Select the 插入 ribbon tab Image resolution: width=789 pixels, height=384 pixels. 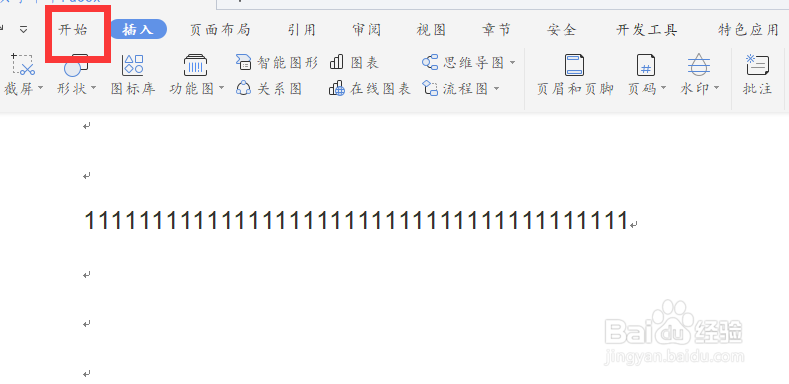138,29
